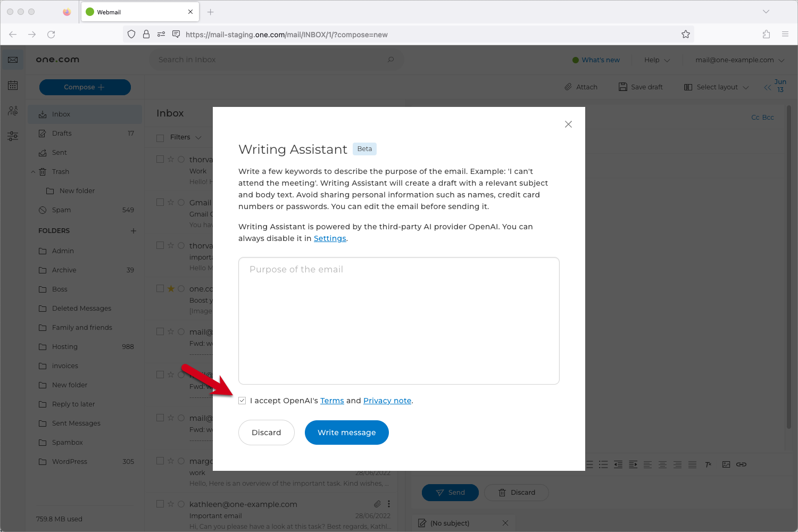
Task: Click the Attach paperclip icon
Action: pos(568,87)
